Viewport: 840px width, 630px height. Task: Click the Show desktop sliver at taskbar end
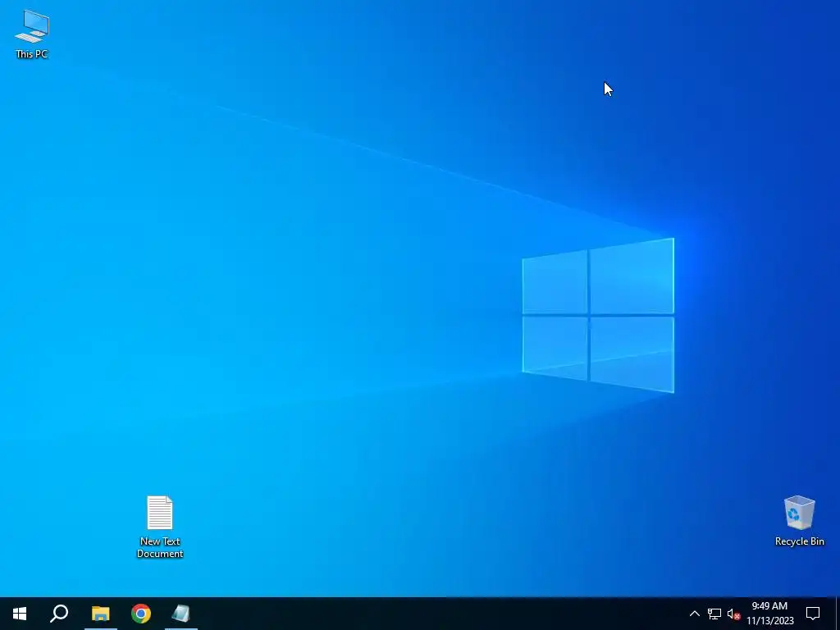838,614
